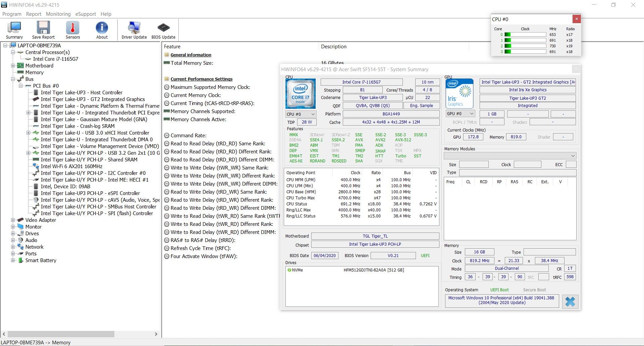Open the eSupport menu
This screenshot has height=346, width=644.
pos(86,14)
